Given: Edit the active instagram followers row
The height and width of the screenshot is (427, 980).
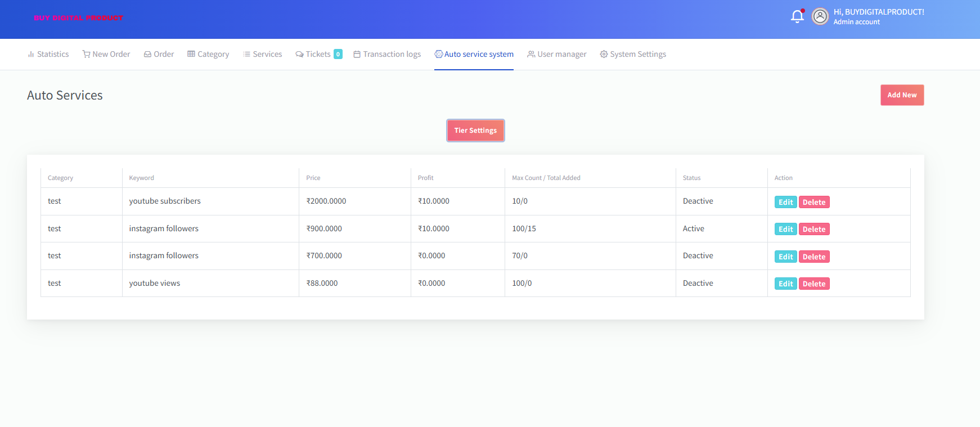Looking at the screenshot, I should point(785,230).
